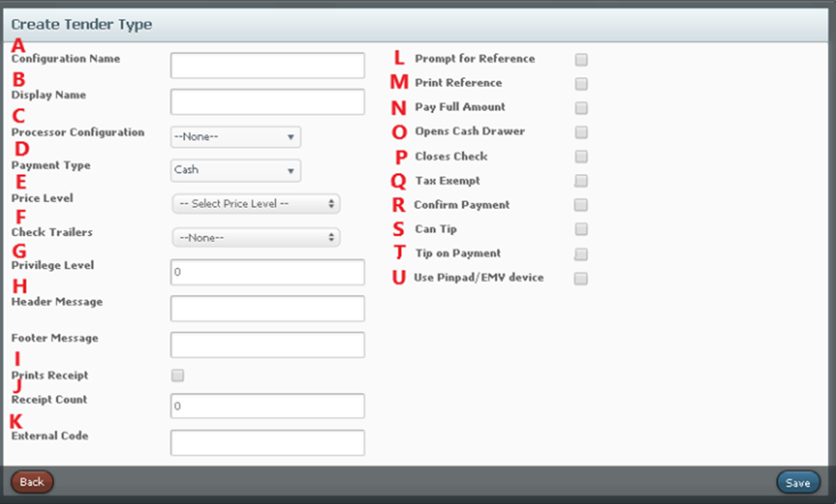The width and height of the screenshot is (836, 504).
Task: Expand the Payment Type Cash dropdown
Action: point(236,170)
